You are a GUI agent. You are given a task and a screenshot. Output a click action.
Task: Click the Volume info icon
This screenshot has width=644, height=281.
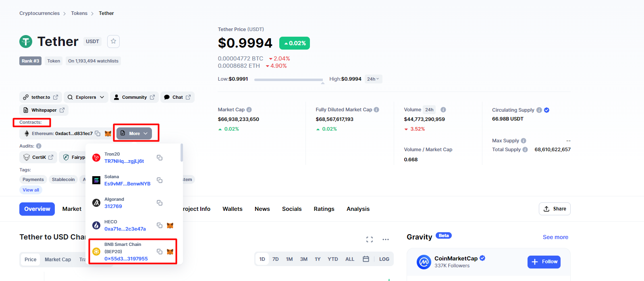click(x=443, y=110)
